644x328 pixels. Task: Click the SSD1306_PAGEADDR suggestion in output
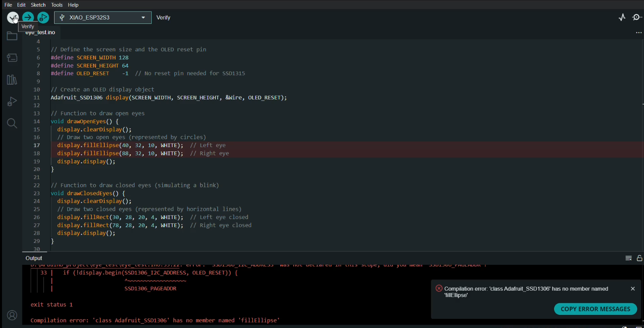coord(150,289)
